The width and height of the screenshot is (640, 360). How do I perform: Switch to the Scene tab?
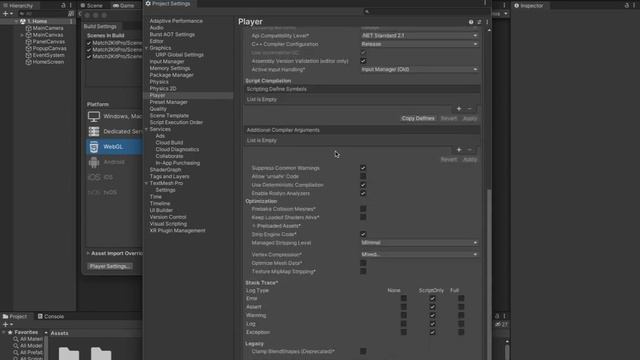pyautogui.click(x=92, y=5)
